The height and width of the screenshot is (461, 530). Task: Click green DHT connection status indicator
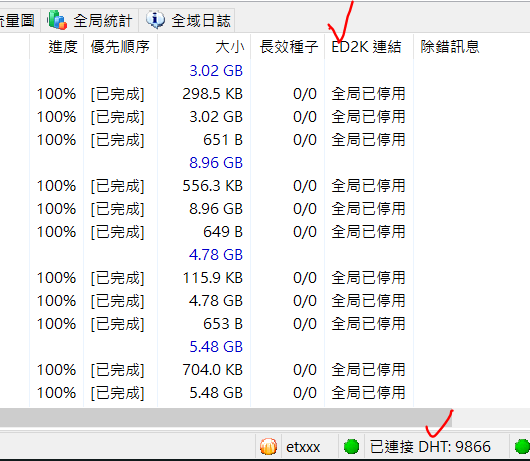(351, 446)
